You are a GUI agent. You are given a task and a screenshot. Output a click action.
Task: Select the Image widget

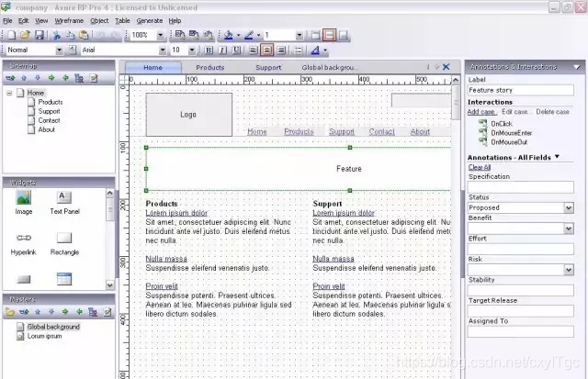(24, 203)
